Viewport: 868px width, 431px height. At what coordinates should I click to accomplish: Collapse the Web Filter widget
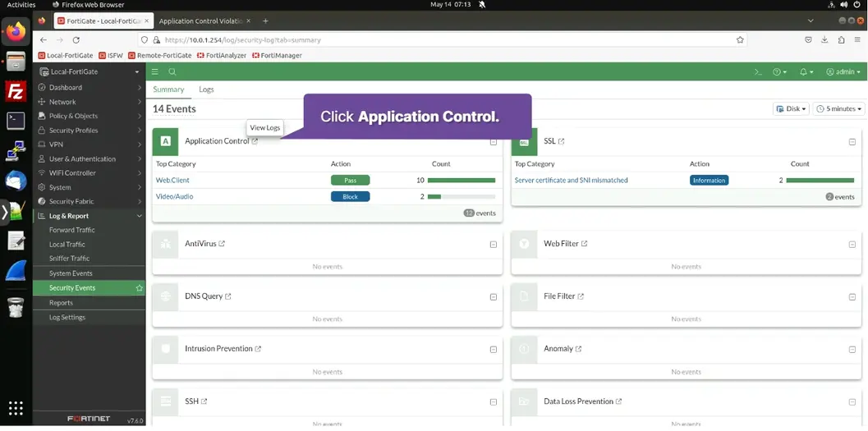tap(852, 245)
